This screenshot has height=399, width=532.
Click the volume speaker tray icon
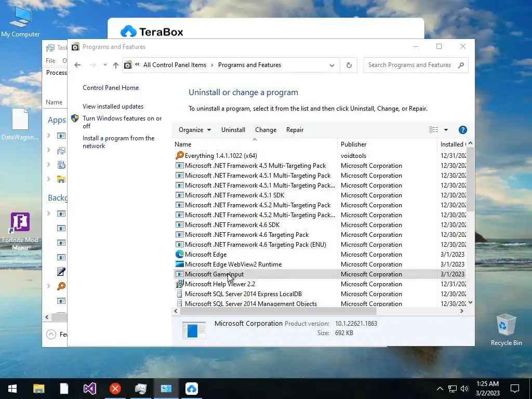click(464, 389)
